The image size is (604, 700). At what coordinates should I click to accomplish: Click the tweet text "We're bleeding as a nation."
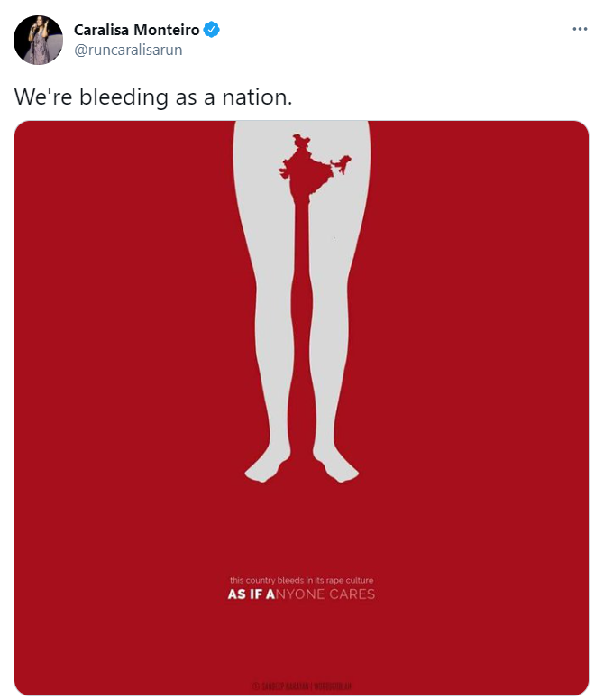(153, 97)
